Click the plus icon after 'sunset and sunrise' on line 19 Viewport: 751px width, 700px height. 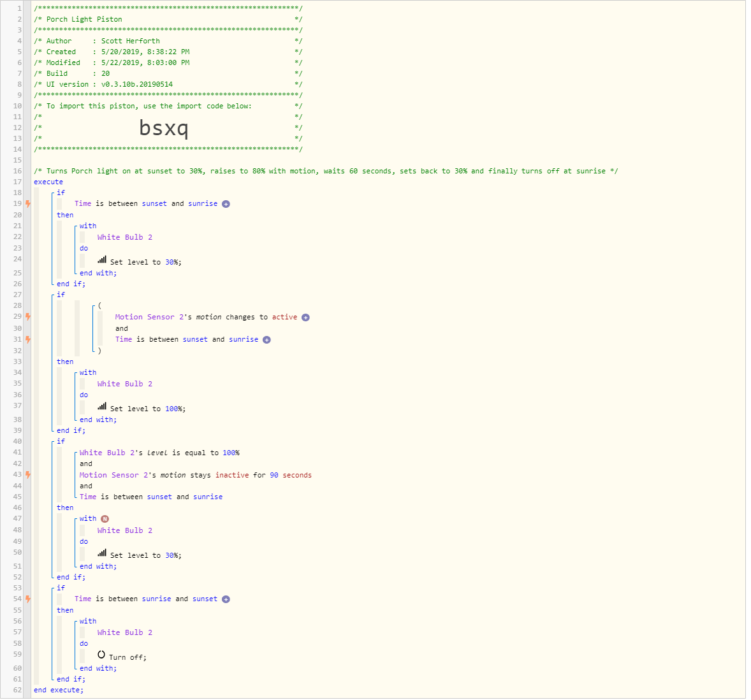(226, 205)
